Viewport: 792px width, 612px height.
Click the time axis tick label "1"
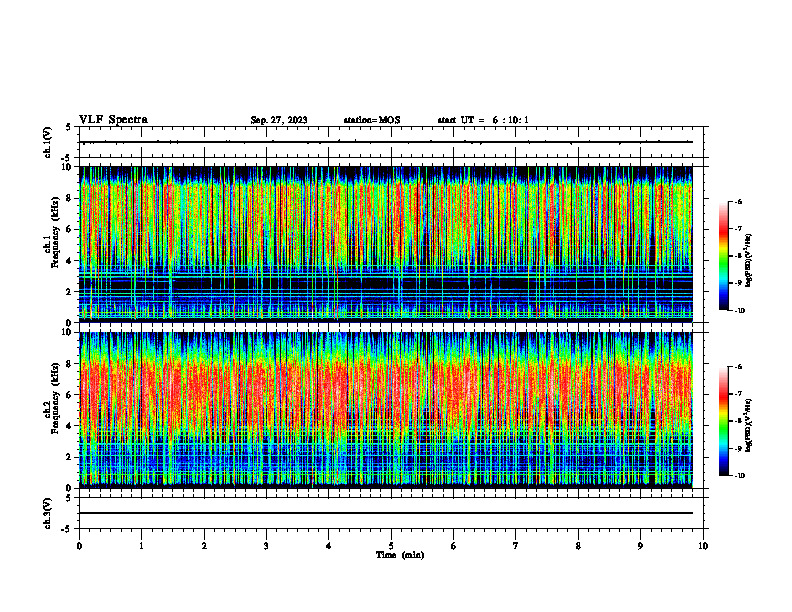tap(141, 546)
